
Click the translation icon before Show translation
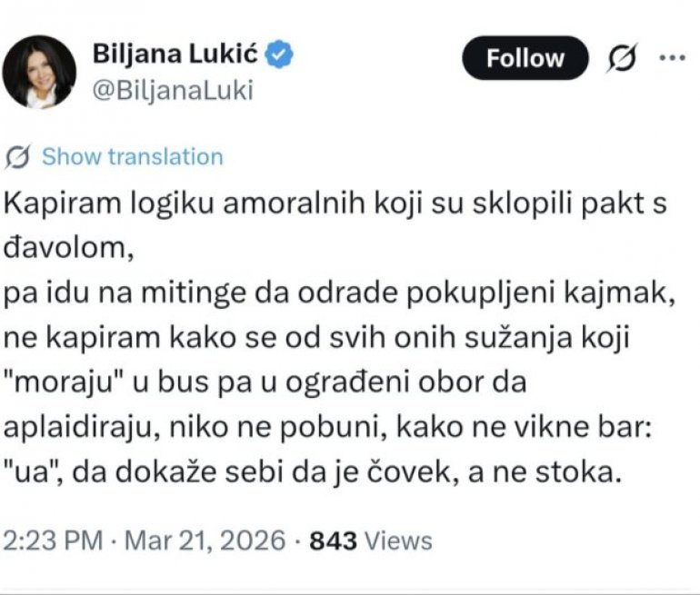pos(18,157)
